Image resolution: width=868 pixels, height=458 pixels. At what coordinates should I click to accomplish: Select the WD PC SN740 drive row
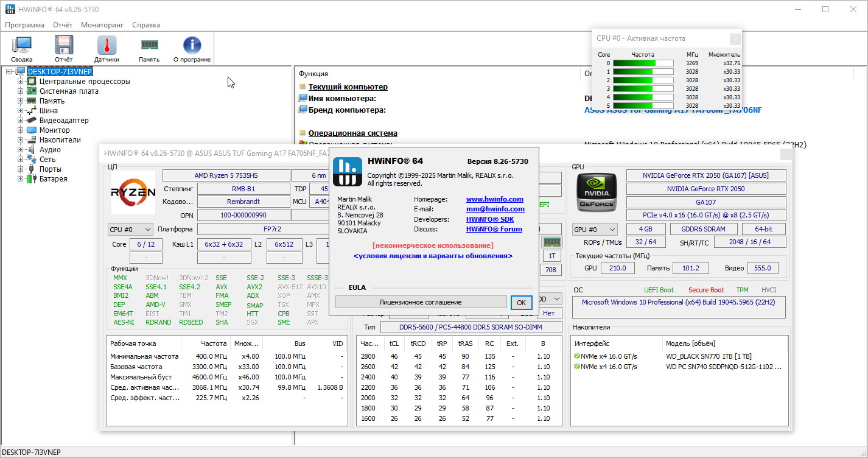(679, 367)
